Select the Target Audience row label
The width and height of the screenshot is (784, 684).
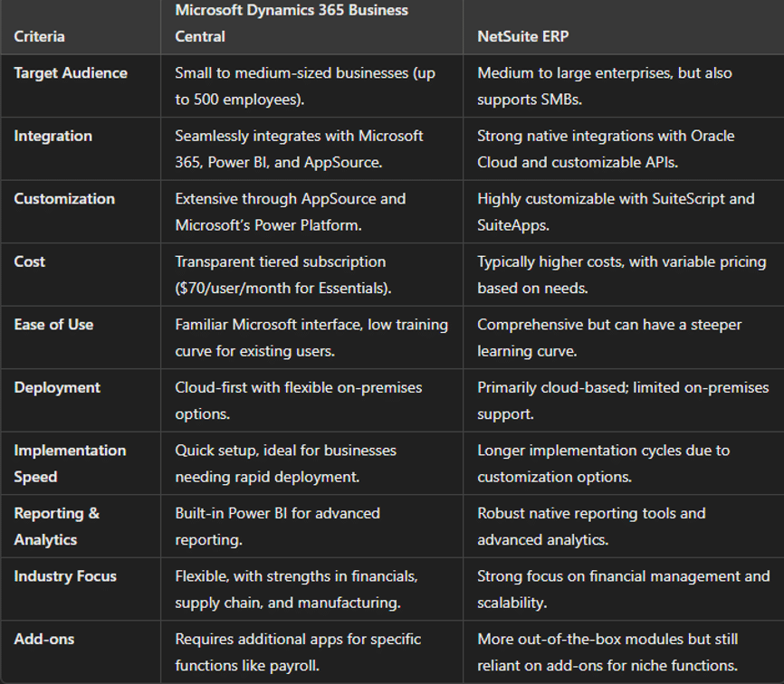(71, 73)
